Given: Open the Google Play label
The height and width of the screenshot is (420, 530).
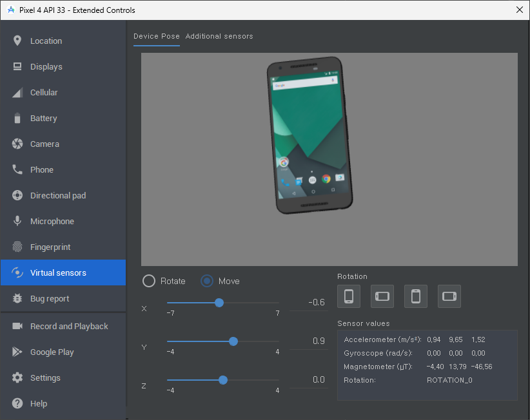Looking at the screenshot, I should (x=52, y=352).
